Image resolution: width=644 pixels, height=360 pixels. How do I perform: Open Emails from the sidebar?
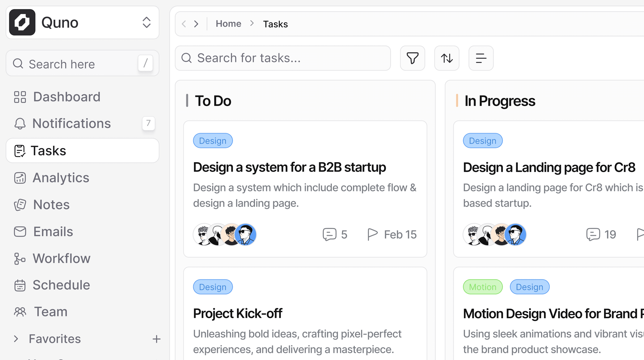coord(53,231)
